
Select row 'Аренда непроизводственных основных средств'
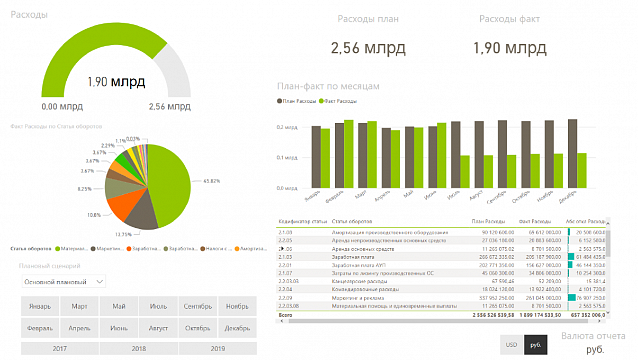(441, 240)
